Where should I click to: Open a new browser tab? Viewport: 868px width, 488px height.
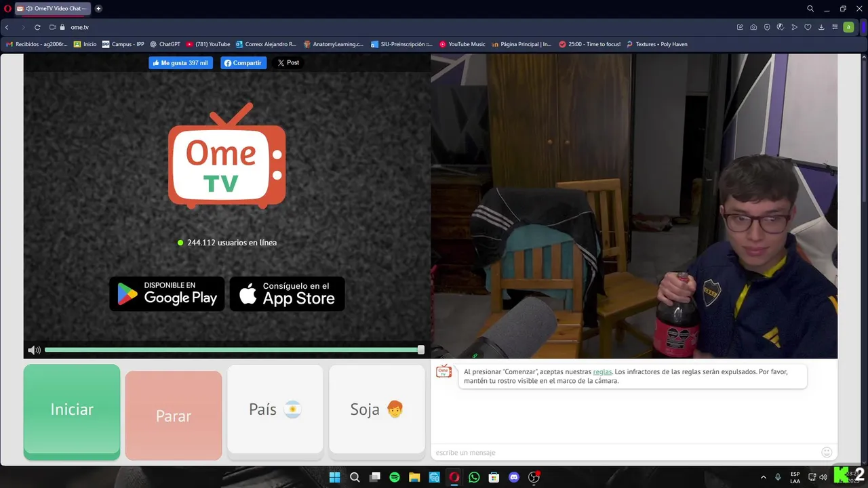point(98,9)
